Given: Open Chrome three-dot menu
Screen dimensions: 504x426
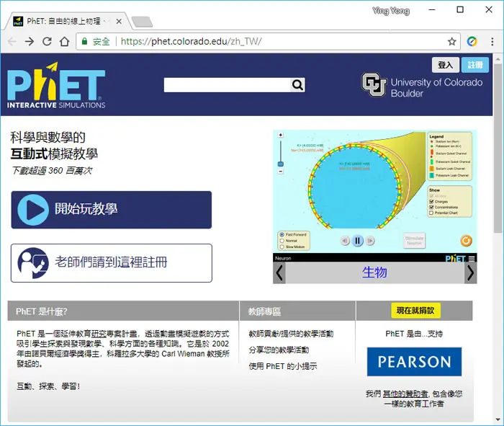Looking at the screenshot, I should tap(492, 42).
